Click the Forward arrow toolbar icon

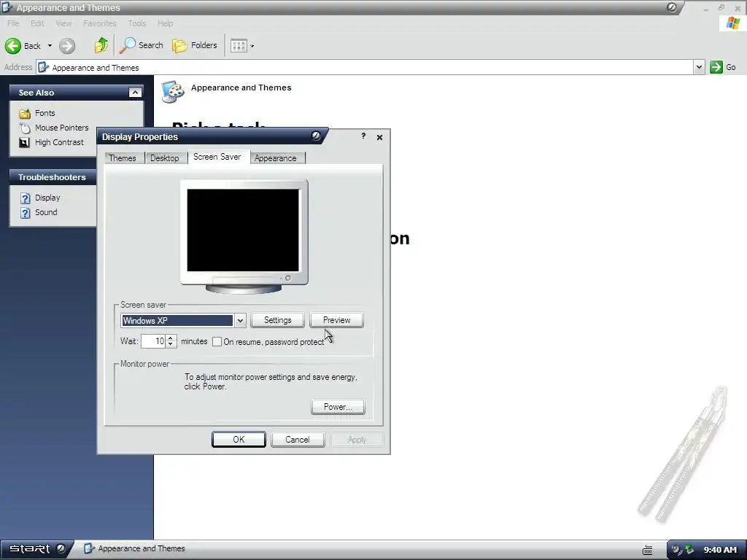[67, 46]
